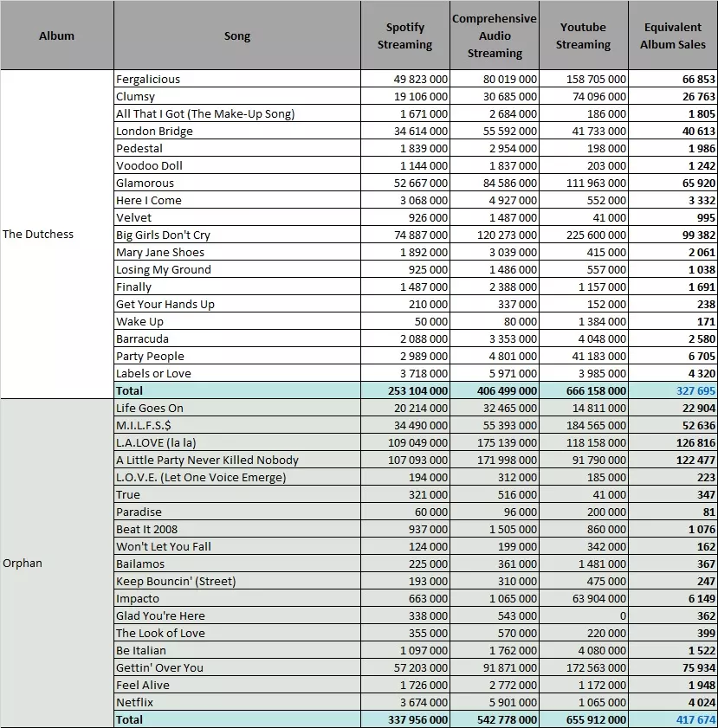Viewport: 718px width, 728px height.
Task: Select the Bailamos song cell
Action: point(236,564)
